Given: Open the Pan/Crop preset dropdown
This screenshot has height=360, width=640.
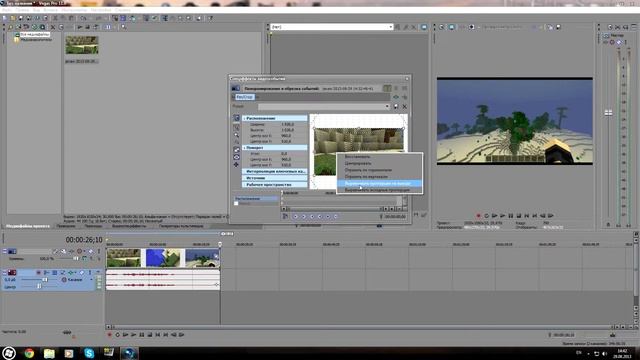Looking at the screenshot, I should [387, 107].
